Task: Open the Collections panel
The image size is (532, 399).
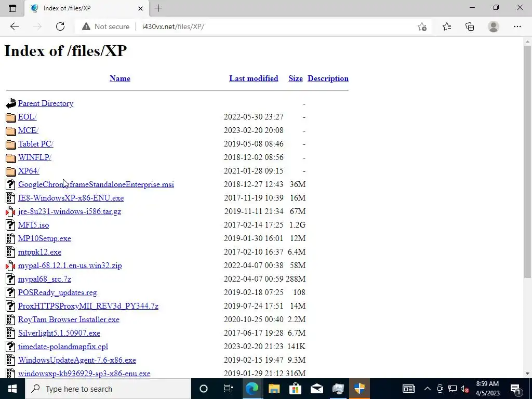Action: pos(470,26)
